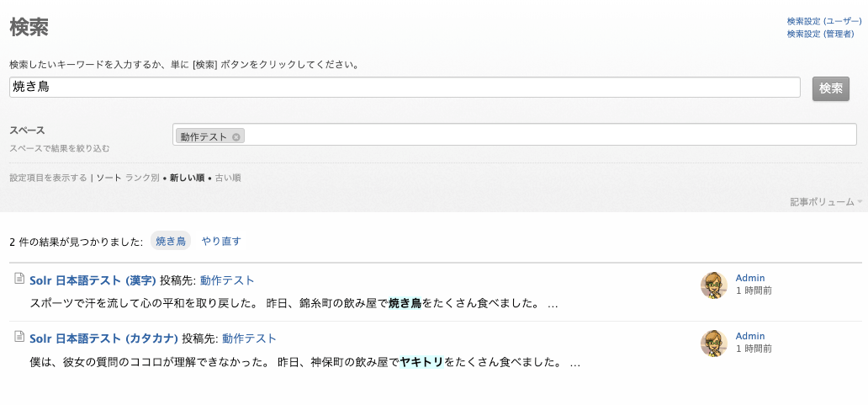The height and width of the screenshot is (405, 868).
Task: Click the page icon beside Solr 日本語テスト (漢字)
Action: [x=19, y=279]
